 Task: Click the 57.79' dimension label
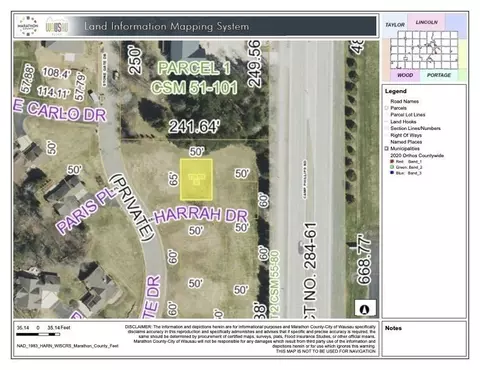pyautogui.click(x=80, y=88)
